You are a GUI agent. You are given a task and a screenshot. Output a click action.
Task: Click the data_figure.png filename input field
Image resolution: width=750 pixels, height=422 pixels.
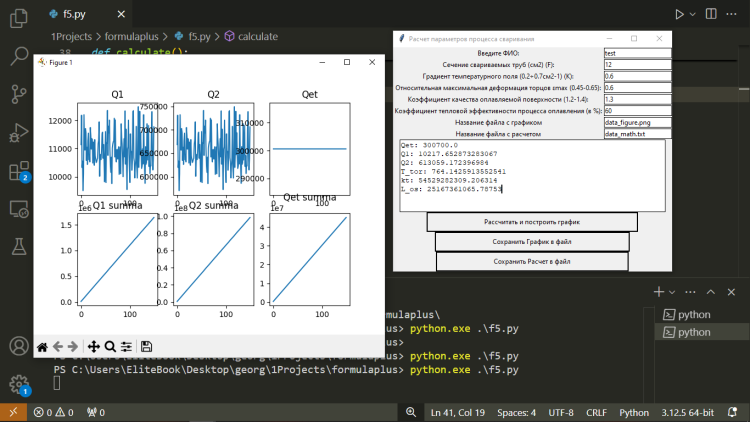(x=637, y=122)
